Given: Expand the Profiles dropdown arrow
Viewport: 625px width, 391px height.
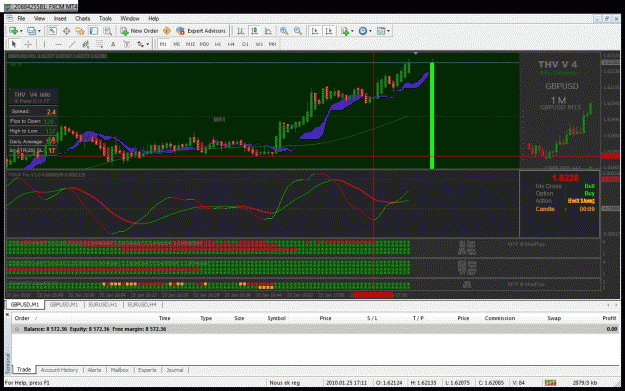Looking at the screenshot, I should 39,31.
